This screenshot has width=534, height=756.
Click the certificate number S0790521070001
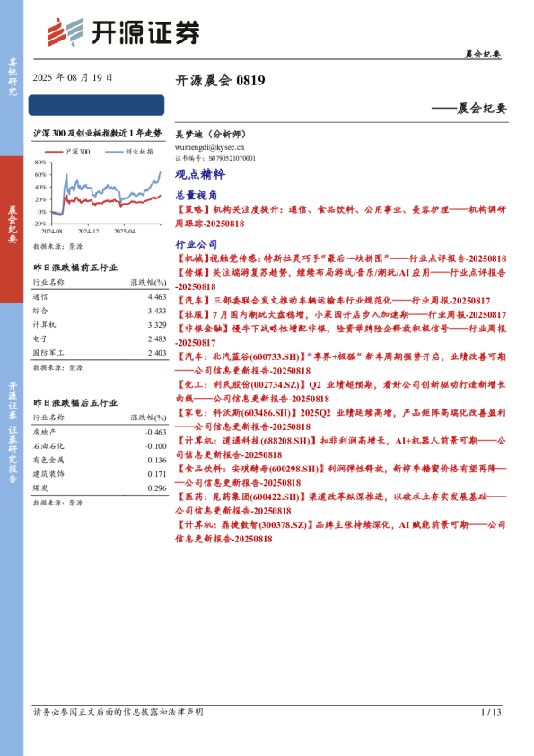pyautogui.click(x=232, y=158)
